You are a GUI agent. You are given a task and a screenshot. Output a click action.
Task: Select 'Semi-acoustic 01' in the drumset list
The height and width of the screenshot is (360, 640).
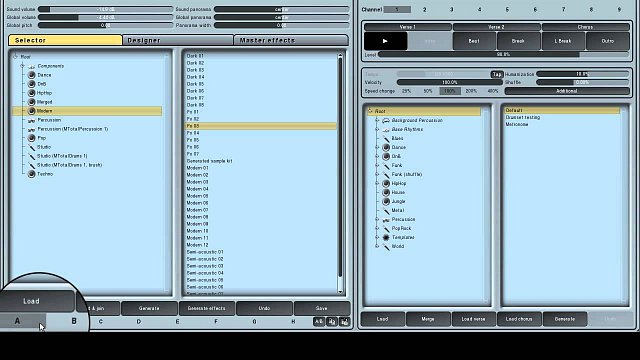(x=205, y=252)
